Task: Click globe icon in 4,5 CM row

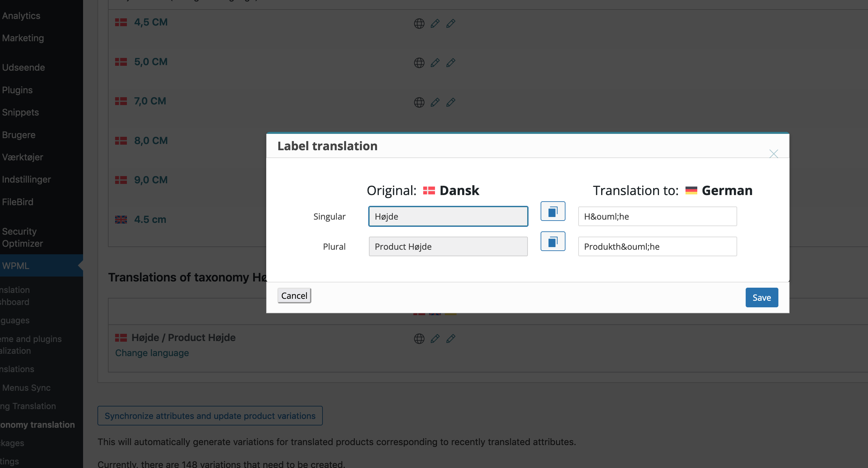Action: pyautogui.click(x=419, y=23)
